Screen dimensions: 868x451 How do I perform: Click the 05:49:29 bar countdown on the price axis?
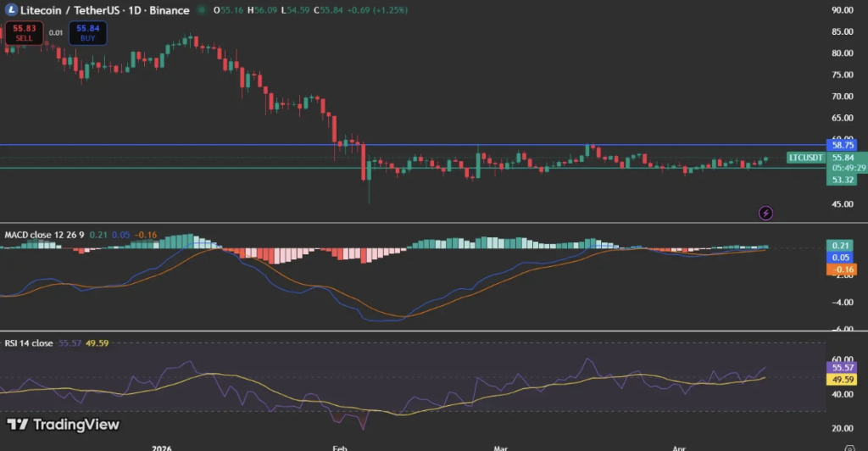pyautogui.click(x=849, y=168)
